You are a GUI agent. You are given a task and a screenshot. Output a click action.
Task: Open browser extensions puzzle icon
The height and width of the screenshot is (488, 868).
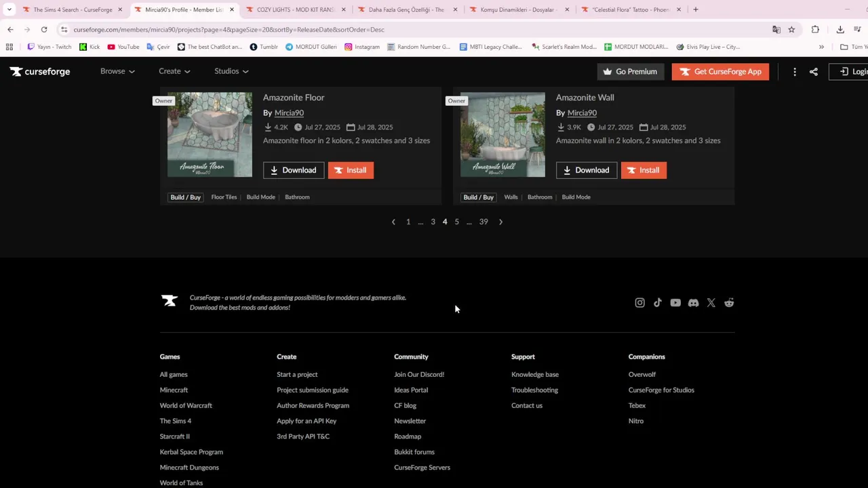[815, 29]
